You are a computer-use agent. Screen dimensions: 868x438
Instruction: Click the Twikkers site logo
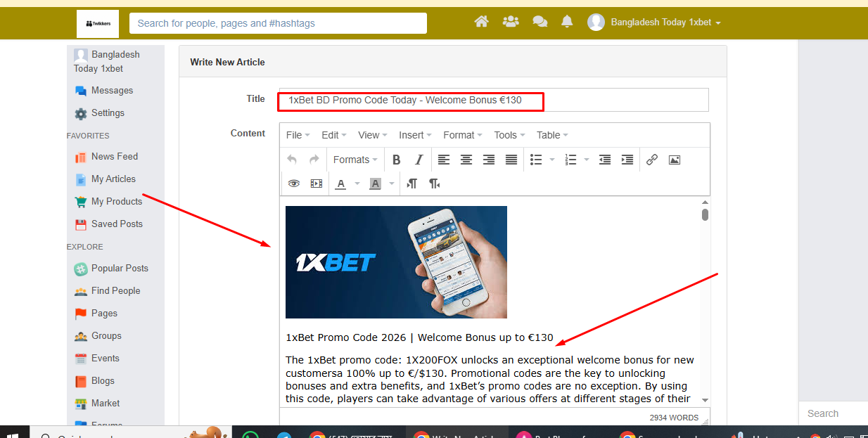coord(98,24)
